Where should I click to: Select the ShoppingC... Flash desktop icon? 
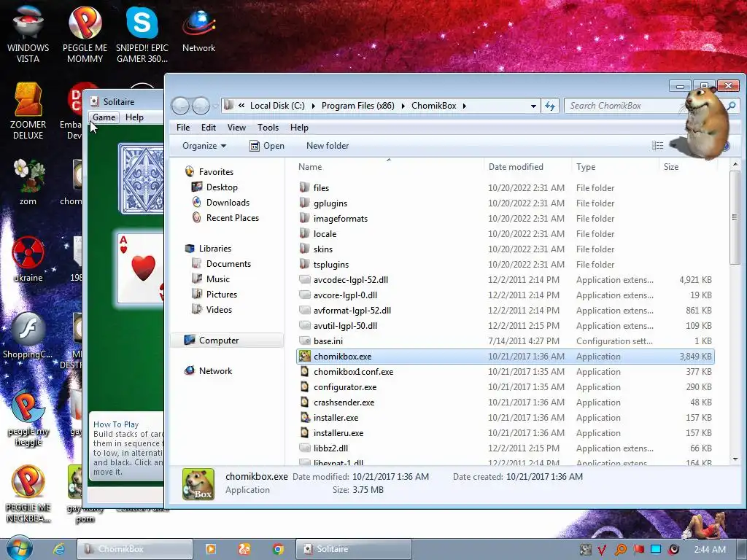pos(28,334)
